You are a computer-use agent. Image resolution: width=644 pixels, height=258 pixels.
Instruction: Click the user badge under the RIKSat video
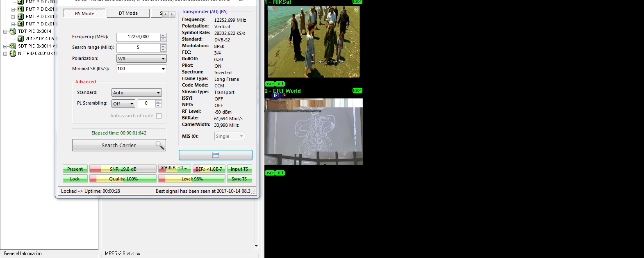pyautogui.click(x=270, y=84)
